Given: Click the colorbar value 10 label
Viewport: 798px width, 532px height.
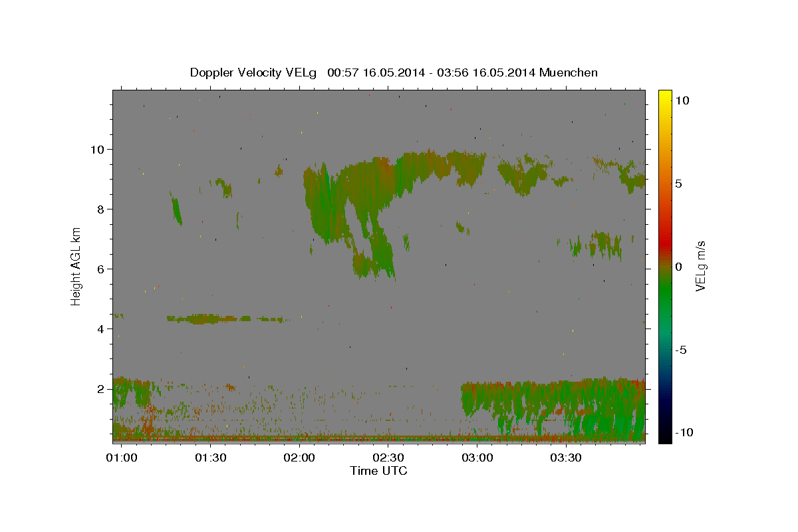Looking at the screenshot, I should point(682,100).
